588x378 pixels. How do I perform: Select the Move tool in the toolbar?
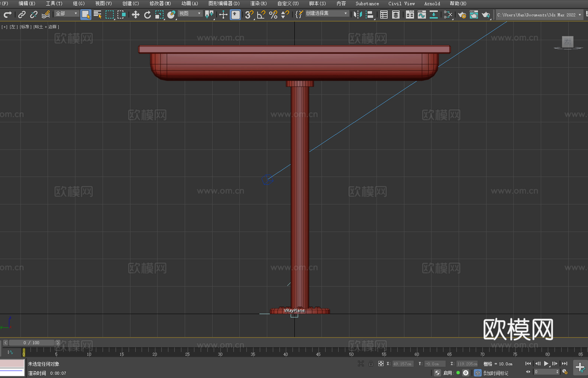pos(136,15)
